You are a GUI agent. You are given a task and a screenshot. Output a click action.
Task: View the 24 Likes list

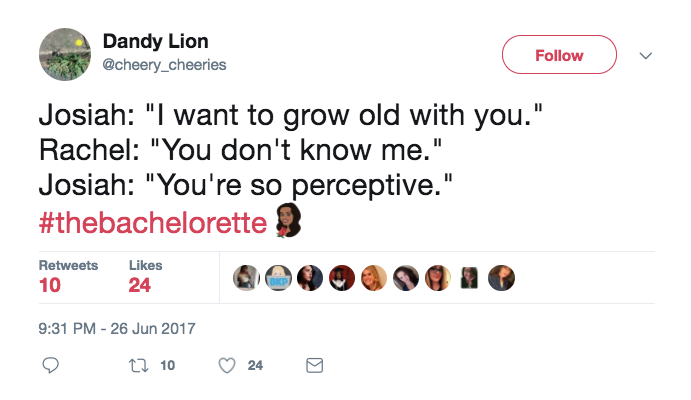click(x=146, y=276)
